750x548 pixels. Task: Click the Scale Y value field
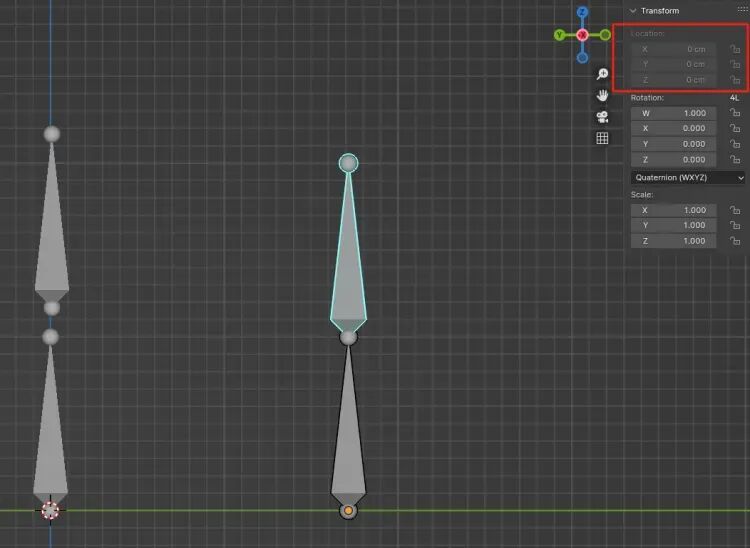point(673,225)
